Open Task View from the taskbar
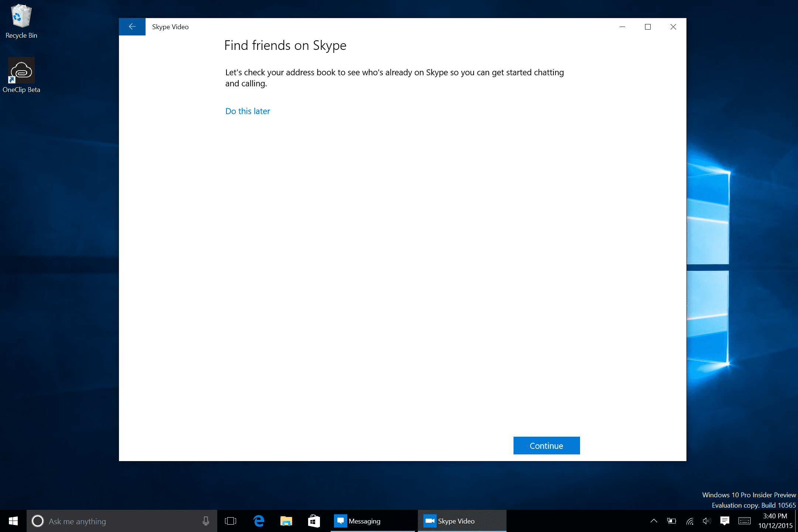798x532 pixels. coord(230,521)
